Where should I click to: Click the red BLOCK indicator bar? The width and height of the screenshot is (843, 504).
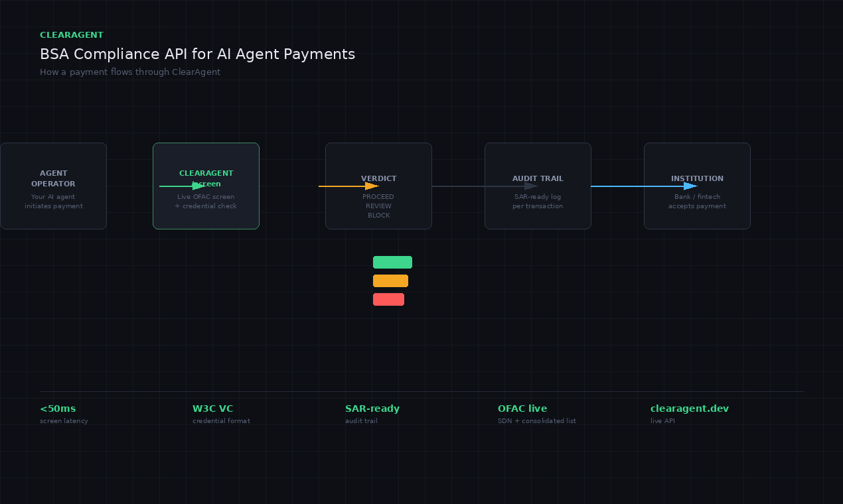click(x=388, y=298)
